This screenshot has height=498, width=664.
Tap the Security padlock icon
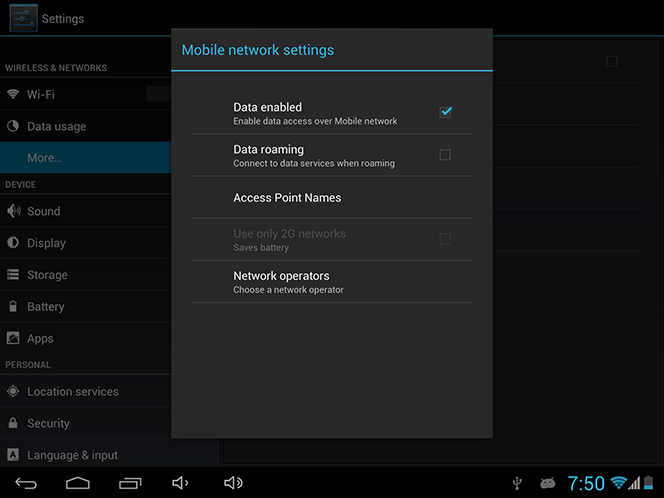(x=13, y=423)
